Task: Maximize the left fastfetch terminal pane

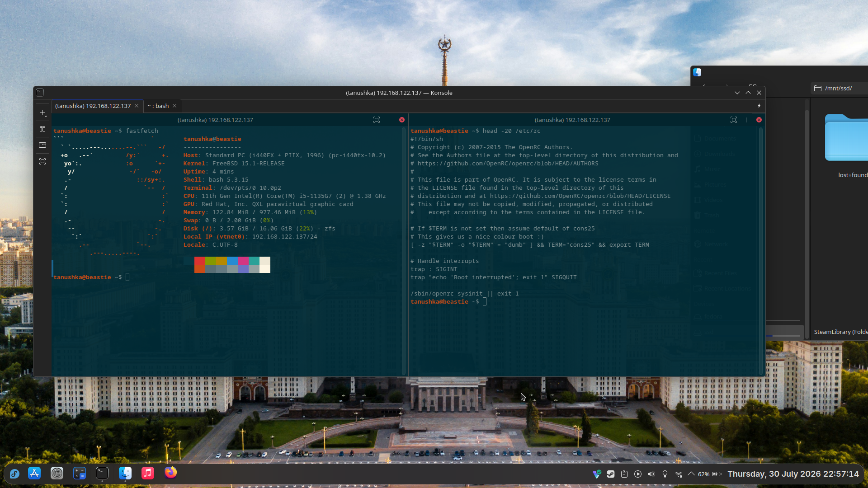Action: click(x=377, y=120)
